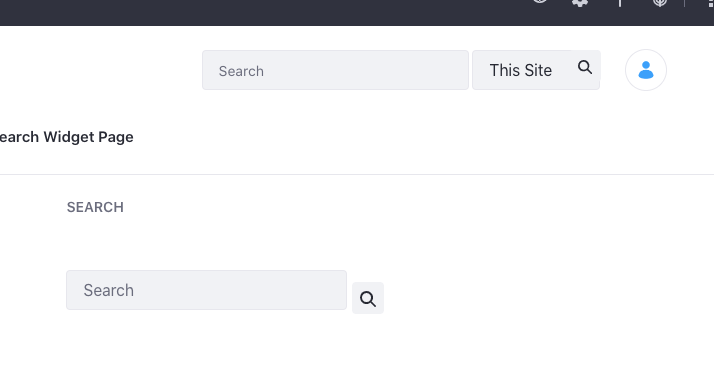This screenshot has height=383, width=714.
Task: Click the round compass icon in the dark bar
Action: 540,1
